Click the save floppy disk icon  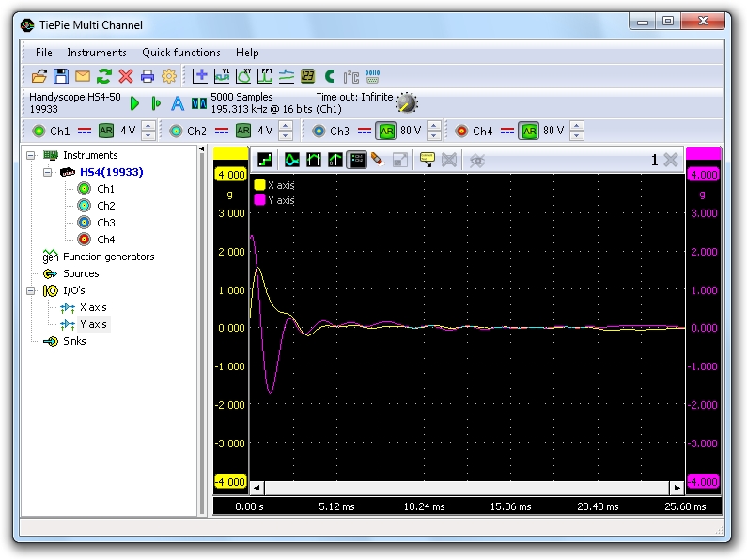click(x=60, y=76)
